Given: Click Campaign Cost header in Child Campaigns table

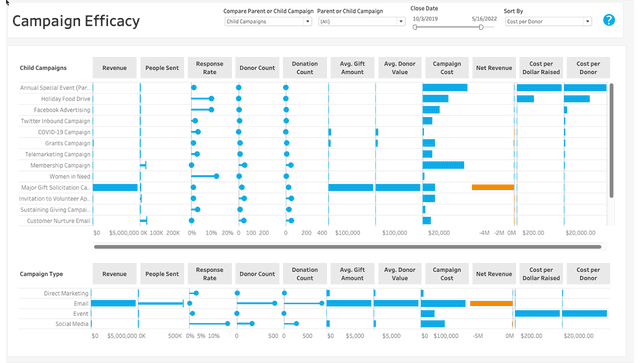Looking at the screenshot, I should pyautogui.click(x=447, y=68).
